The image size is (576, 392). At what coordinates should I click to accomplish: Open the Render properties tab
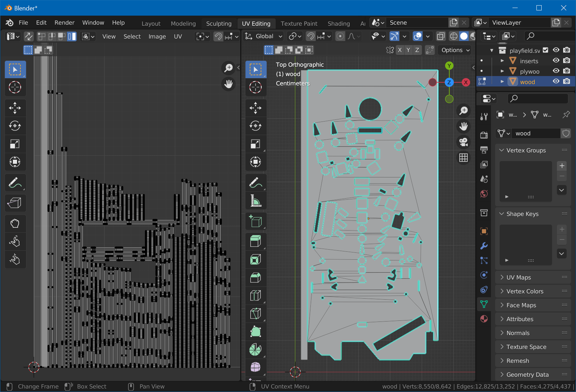[484, 135]
